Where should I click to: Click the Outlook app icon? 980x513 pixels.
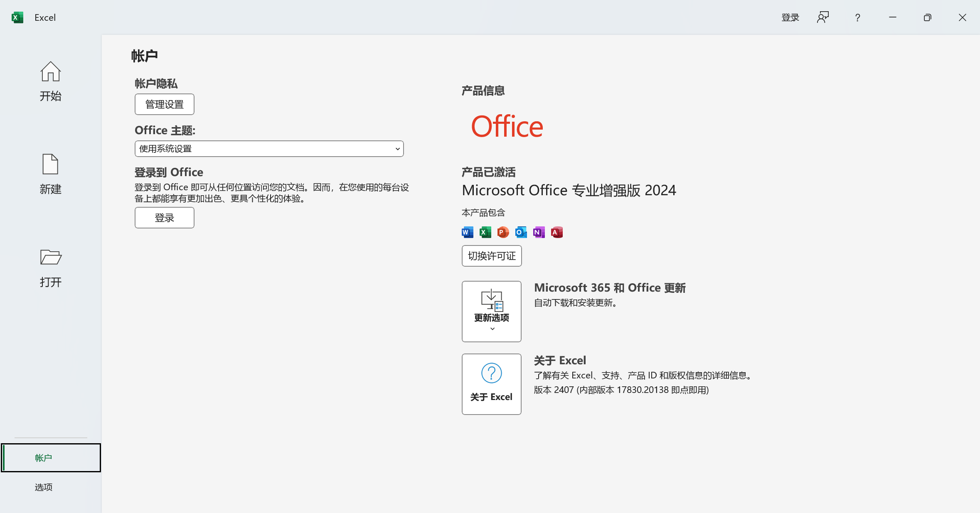click(x=521, y=232)
